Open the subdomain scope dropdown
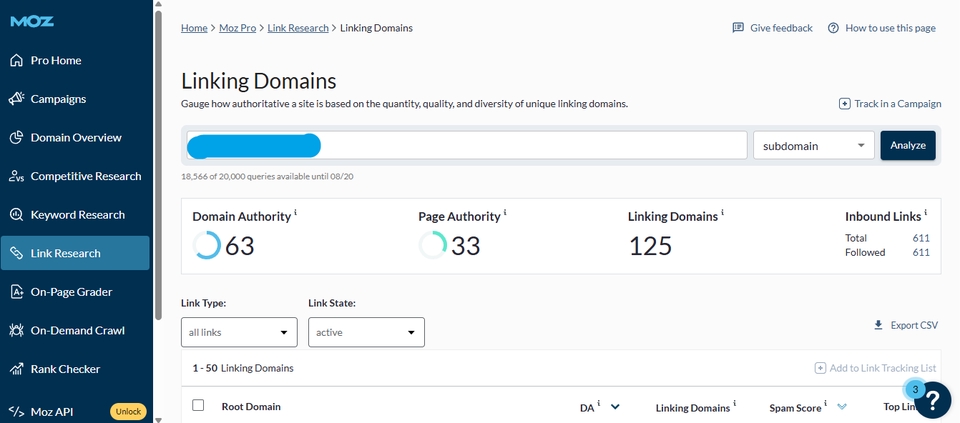 (x=814, y=146)
